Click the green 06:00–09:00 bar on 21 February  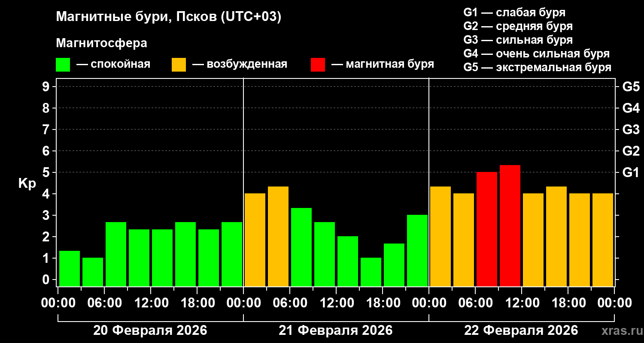301,247
